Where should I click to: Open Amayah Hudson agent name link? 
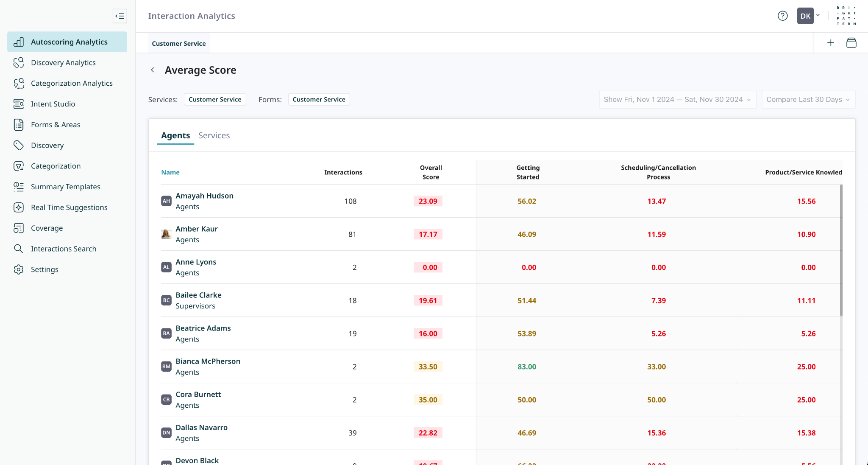tap(204, 196)
